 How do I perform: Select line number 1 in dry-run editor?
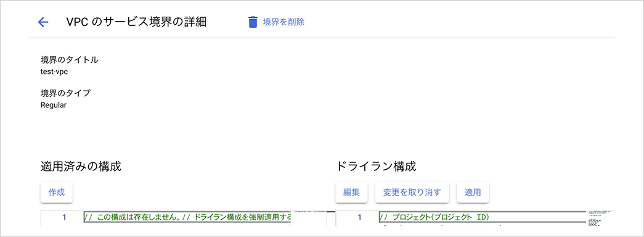coord(359,217)
